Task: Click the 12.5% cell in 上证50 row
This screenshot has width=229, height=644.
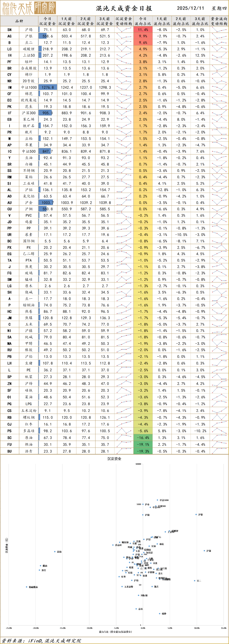Action: [200, 55]
